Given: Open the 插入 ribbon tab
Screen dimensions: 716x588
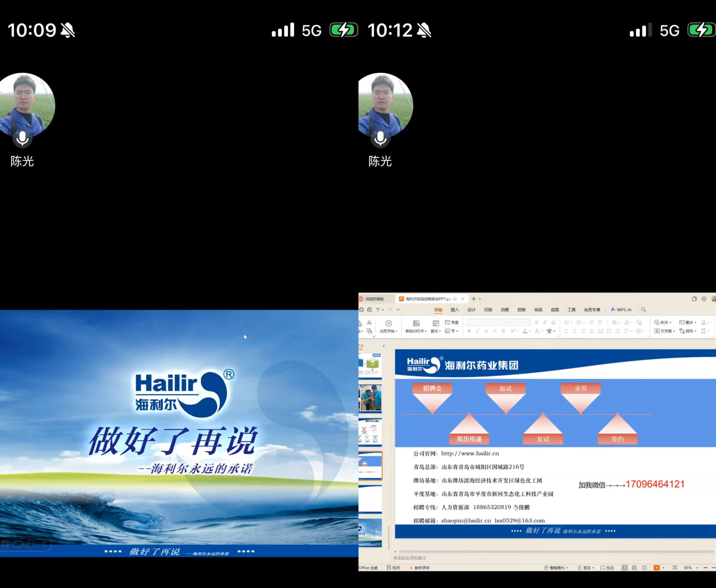Looking at the screenshot, I should click(454, 310).
